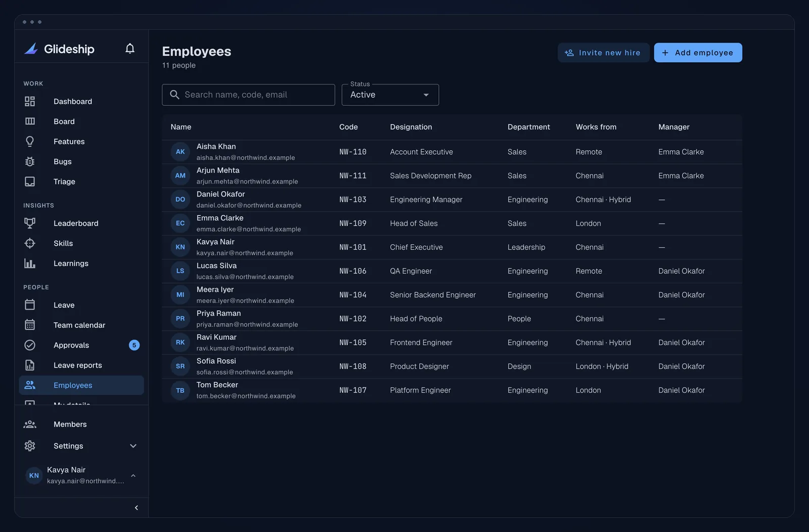
Task: Click the Head of People designation
Action: [x=416, y=319]
